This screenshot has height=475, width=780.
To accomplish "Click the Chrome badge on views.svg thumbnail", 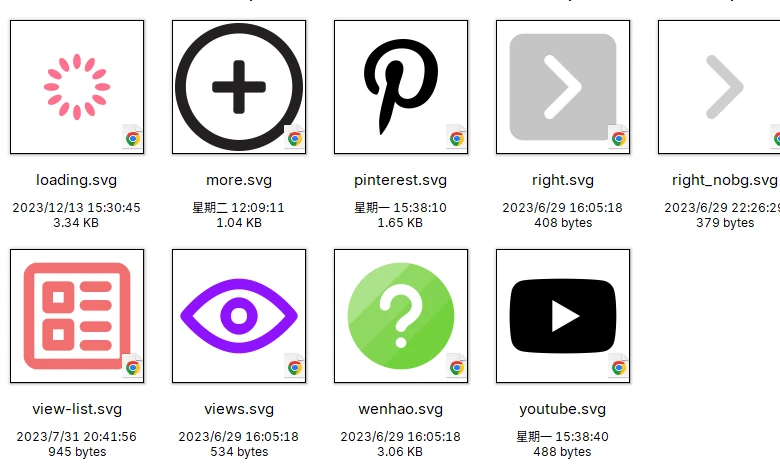I will point(294,367).
